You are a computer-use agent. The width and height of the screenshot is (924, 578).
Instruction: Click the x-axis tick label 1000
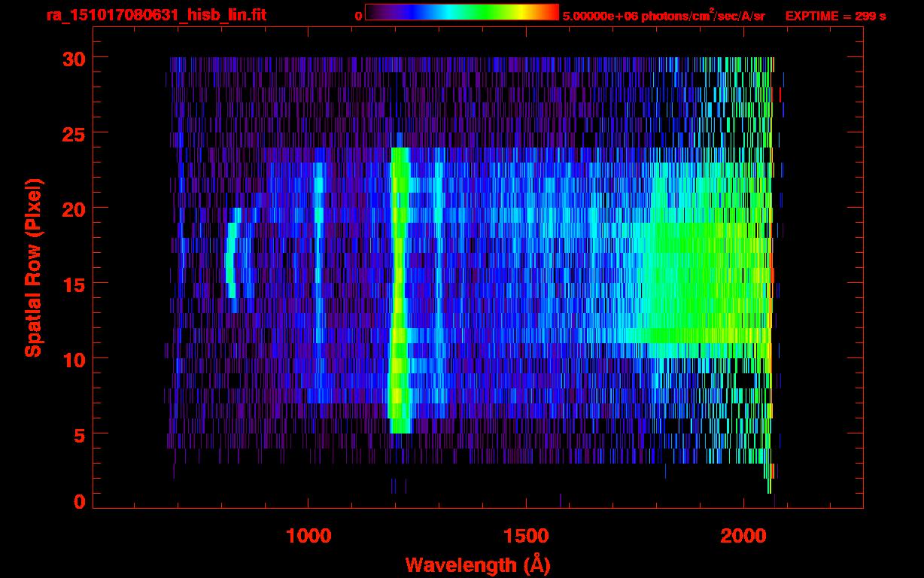[x=309, y=535]
